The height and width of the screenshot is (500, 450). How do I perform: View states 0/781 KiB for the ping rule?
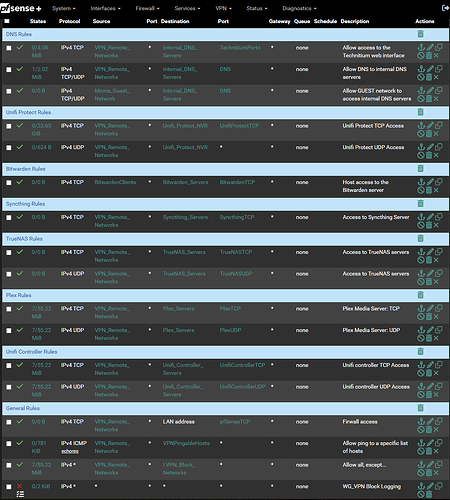pos(39,447)
